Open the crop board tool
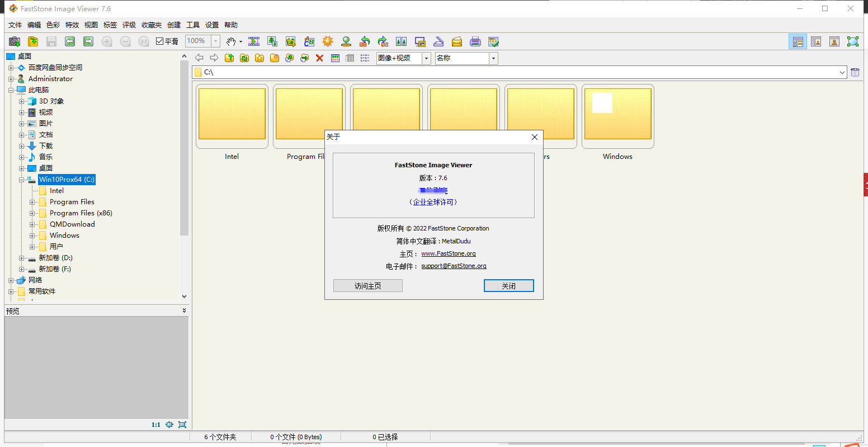The height and width of the screenshot is (447, 868). pyautogui.click(x=291, y=41)
